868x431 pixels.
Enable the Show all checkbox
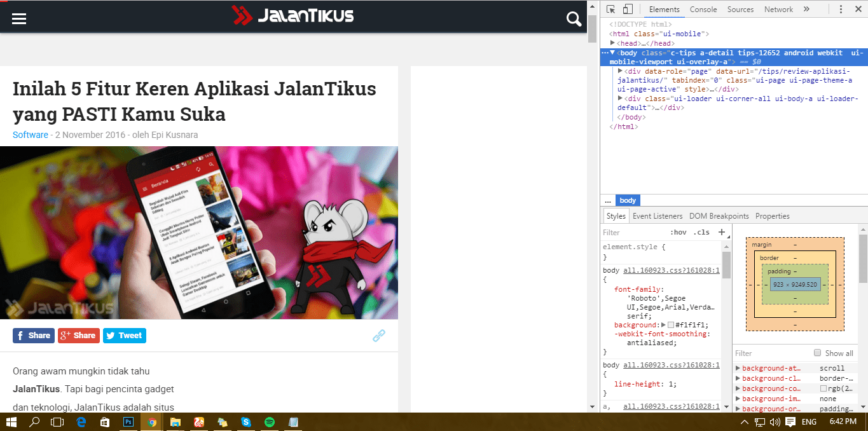818,353
